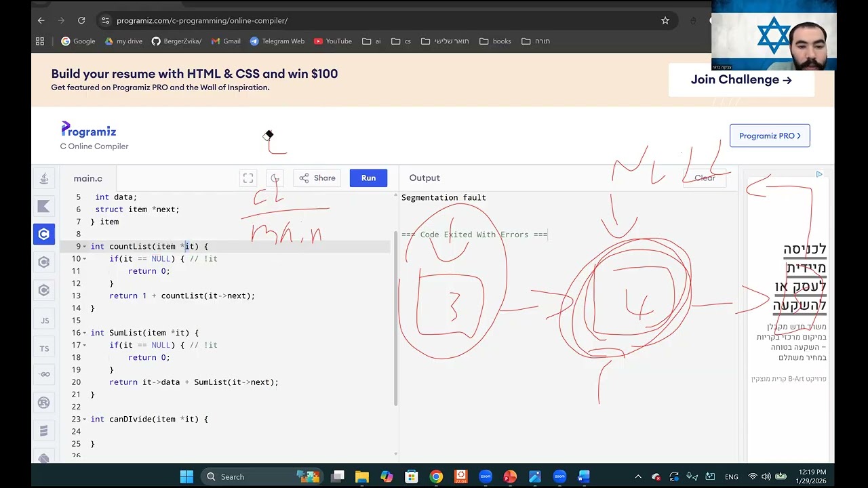Open the my drive bookmark
Screen dimensions: 868x488
pyautogui.click(x=123, y=41)
